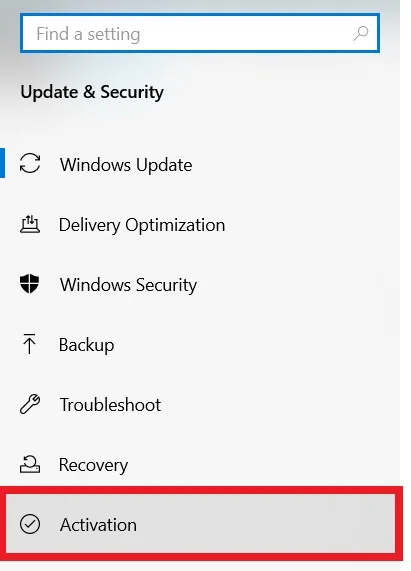The width and height of the screenshot is (411, 571).
Task: Open the Backup settings section
Action: point(86,345)
